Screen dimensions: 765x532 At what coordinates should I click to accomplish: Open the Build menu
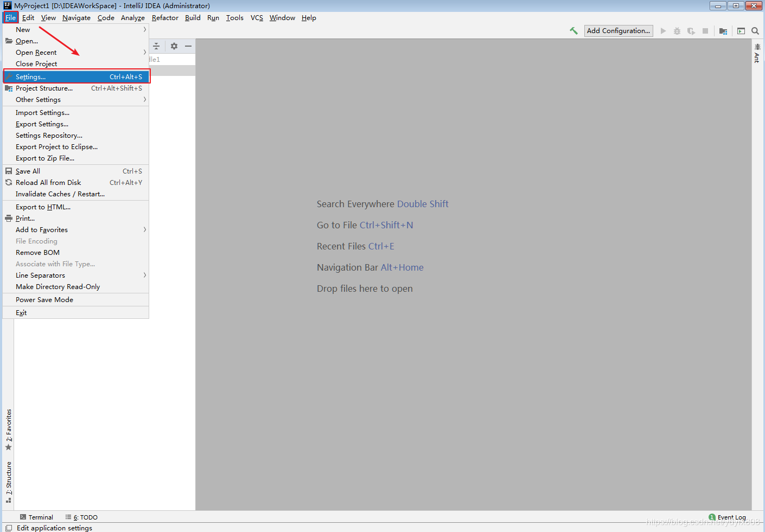(193, 17)
